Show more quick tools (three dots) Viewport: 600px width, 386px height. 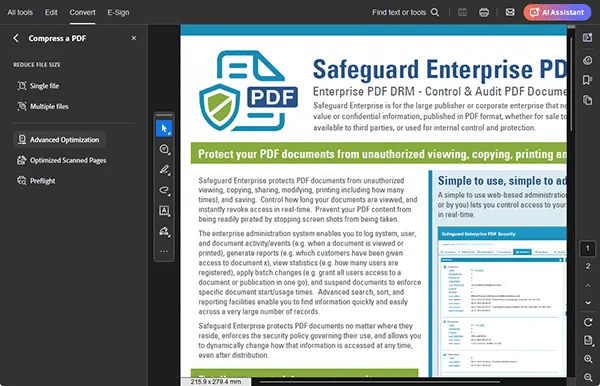pos(164,251)
